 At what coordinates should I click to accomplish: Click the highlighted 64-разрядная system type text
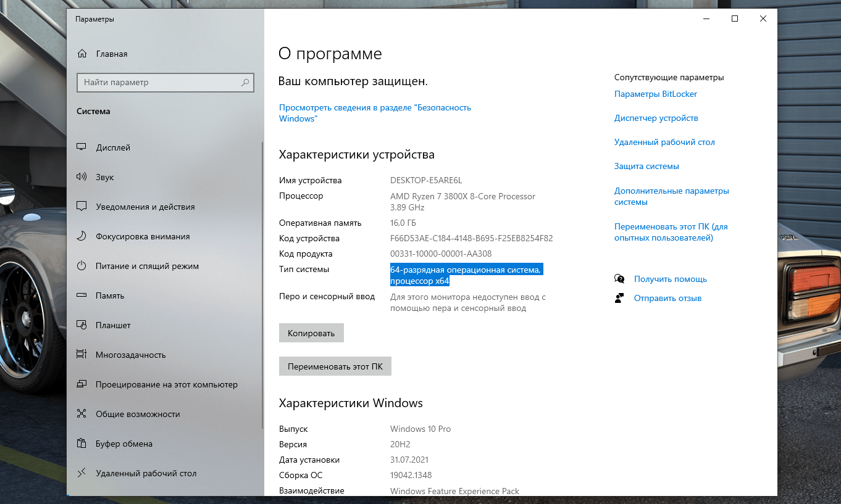(466, 275)
